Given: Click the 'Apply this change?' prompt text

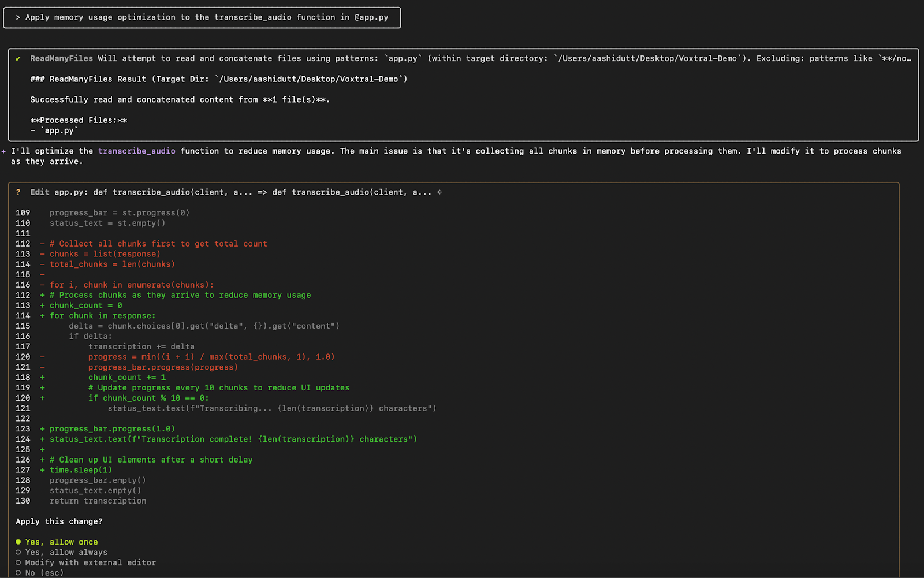Looking at the screenshot, I should coord(59,521).
